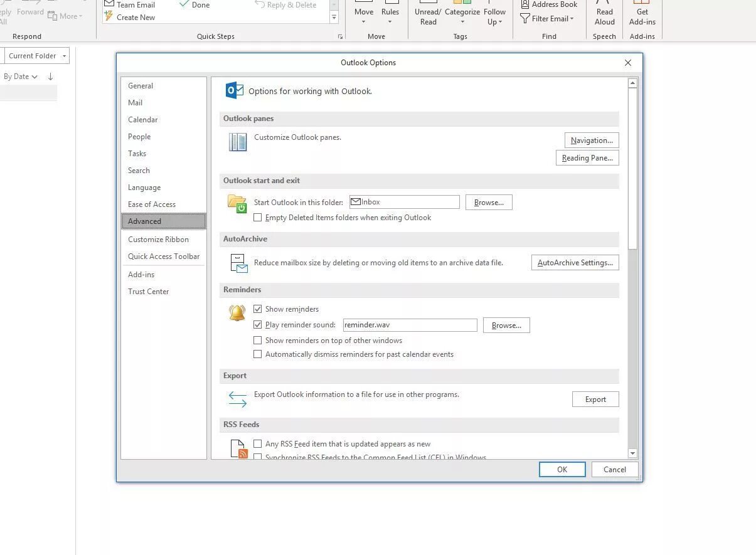Image resolution: width=756 pixels, height=555 pixels.
Task: Click Reply & Delete quick step
Action: [285, 4]
